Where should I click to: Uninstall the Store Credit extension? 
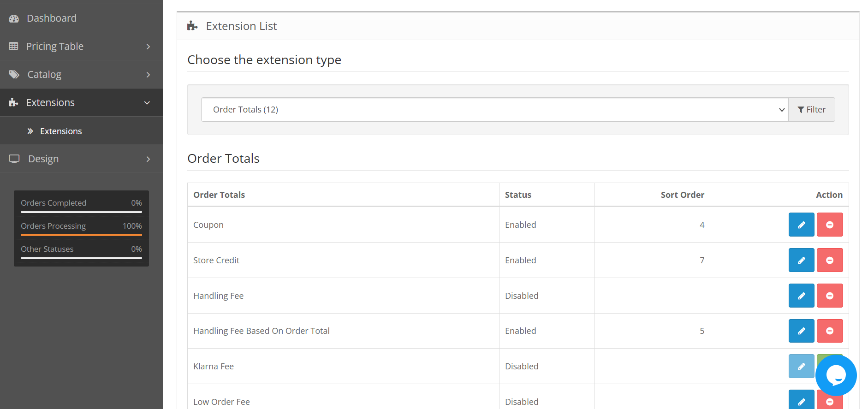click(x=830, y=260)
